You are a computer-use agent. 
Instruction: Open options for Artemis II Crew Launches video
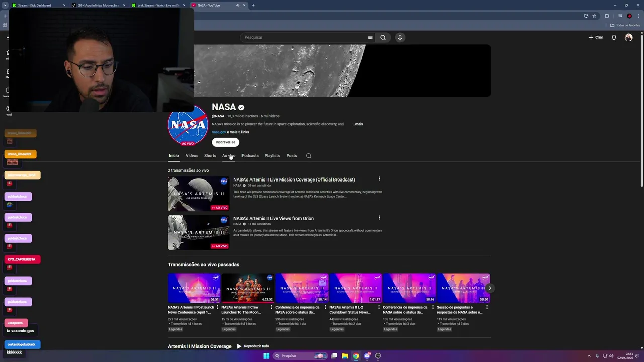tap(271, 307)
